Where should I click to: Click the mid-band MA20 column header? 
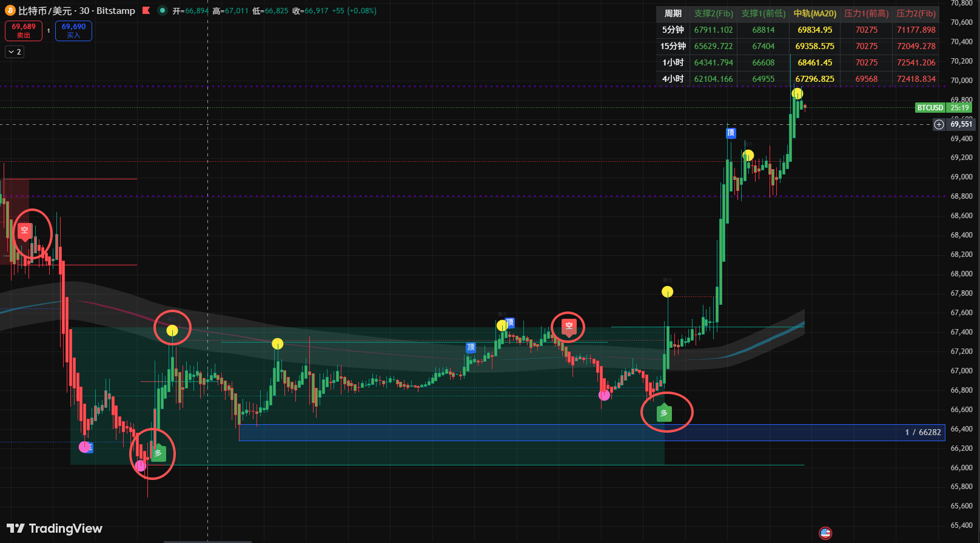[814, 13]
